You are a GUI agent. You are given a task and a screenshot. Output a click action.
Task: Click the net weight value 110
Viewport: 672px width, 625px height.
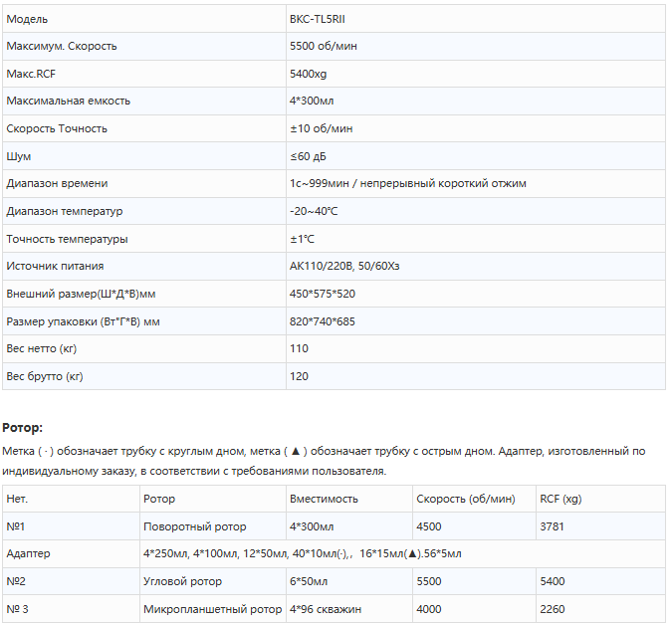pos(299,348)
